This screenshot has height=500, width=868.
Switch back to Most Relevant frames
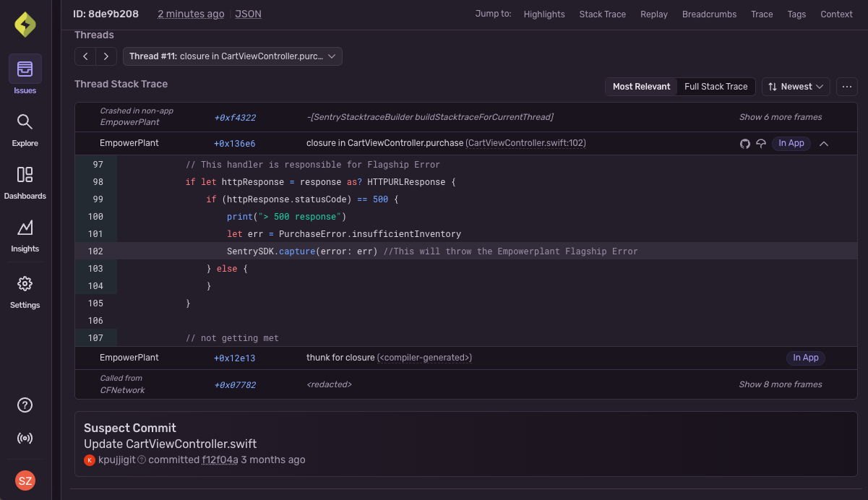click(x=641, y=86)
